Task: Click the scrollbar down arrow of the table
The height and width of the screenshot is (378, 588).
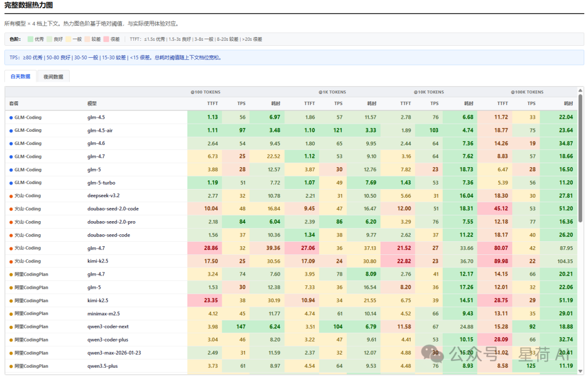Action: click(581, 371)
